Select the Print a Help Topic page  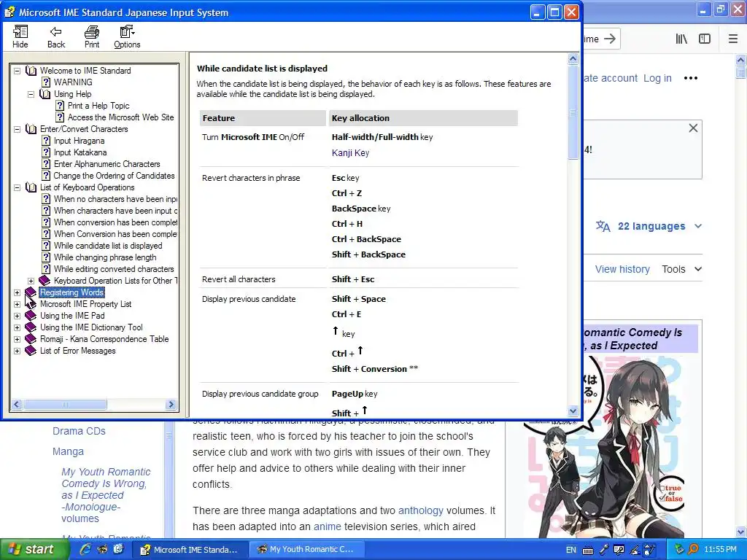click(x=98, y=105)
